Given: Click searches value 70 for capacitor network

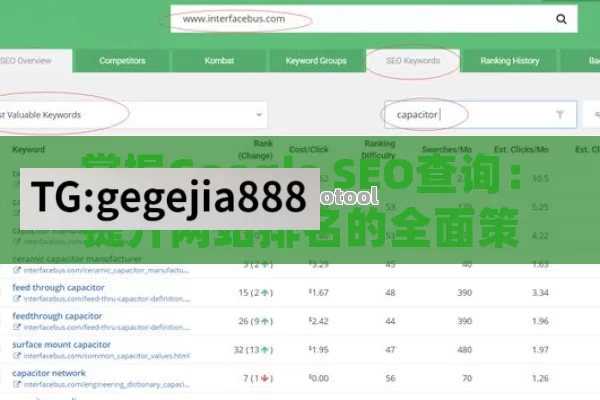Looking at the screenshot, I should (467, 378).
